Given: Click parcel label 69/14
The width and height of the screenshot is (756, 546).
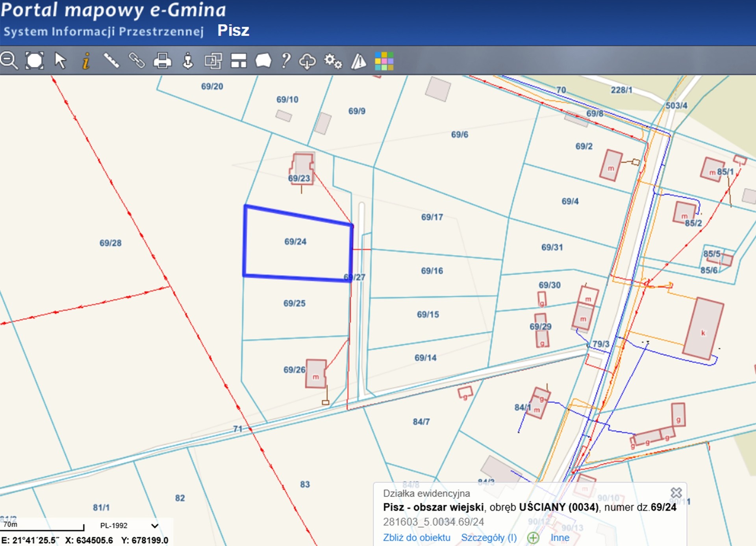Looking at the screenshot, I should [x=426, y=358].
